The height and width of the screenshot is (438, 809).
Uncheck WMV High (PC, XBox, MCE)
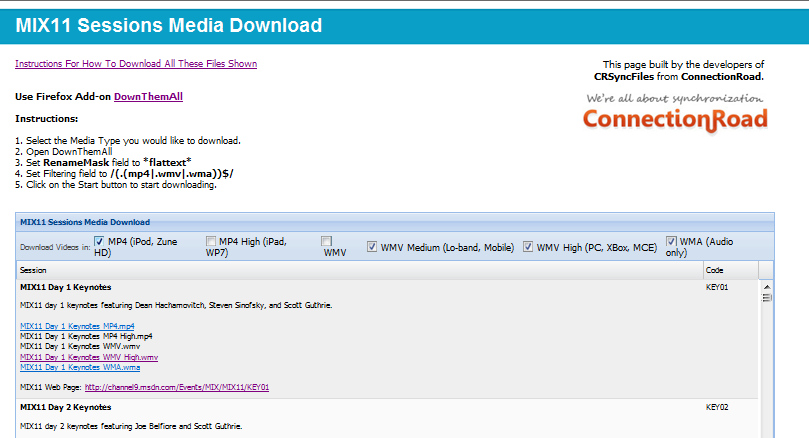click(x=527, y=247)
